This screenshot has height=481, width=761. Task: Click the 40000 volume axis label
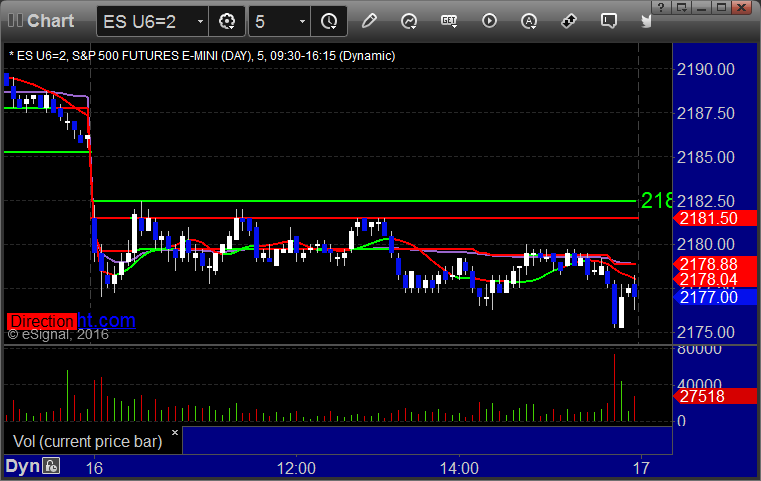699,384
